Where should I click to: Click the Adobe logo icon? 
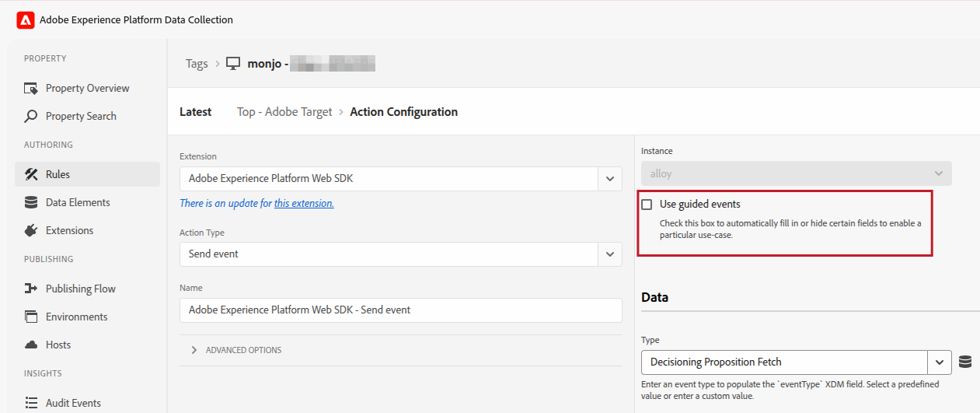coord(26,20)
